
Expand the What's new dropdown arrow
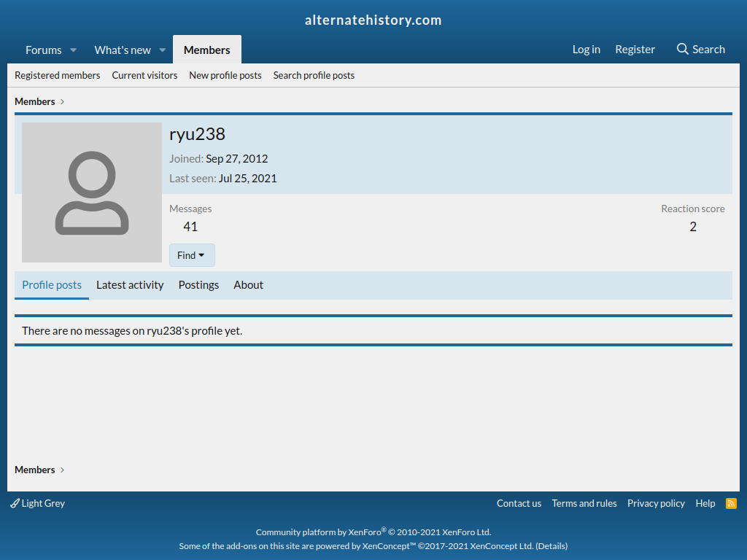[163, 50]
